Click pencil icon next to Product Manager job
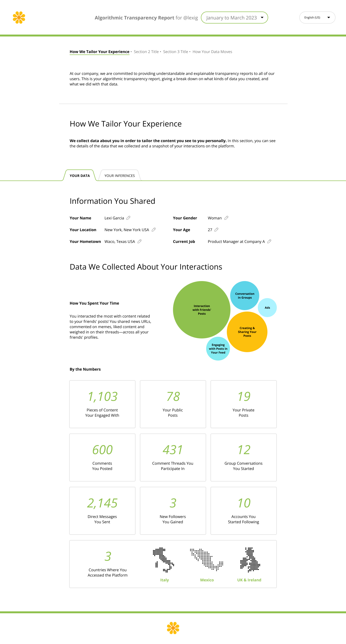The width and height of the screenshot is (346, 644). (x=269, y=241)
